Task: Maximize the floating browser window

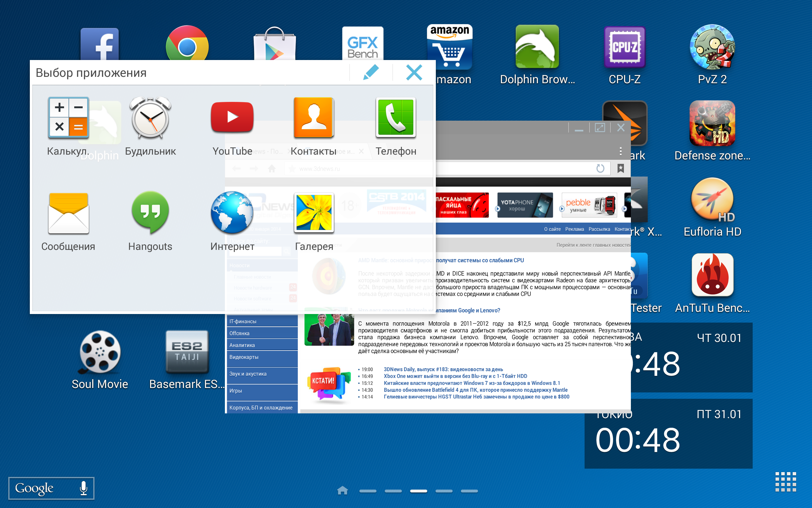Action: click(600, 128)
